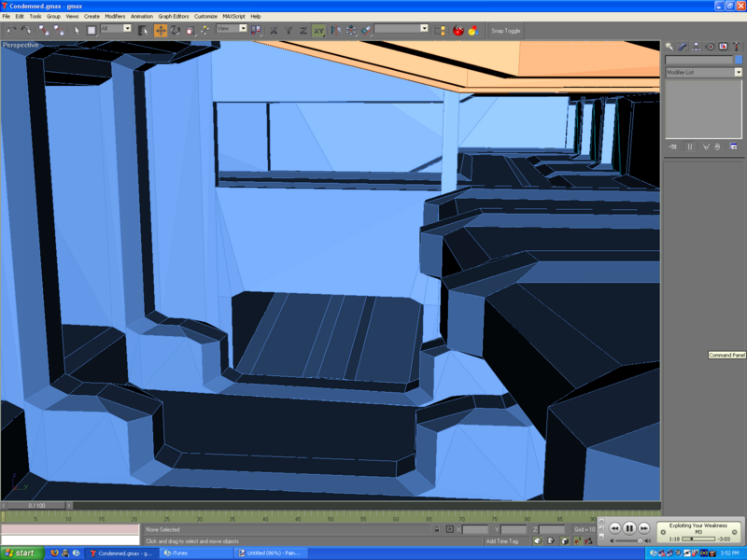Image resolution: width=747 pixels, height=560 pixels.
Task: Click the object color swatch
Action: pyautogui.click(x=739, y=60)
